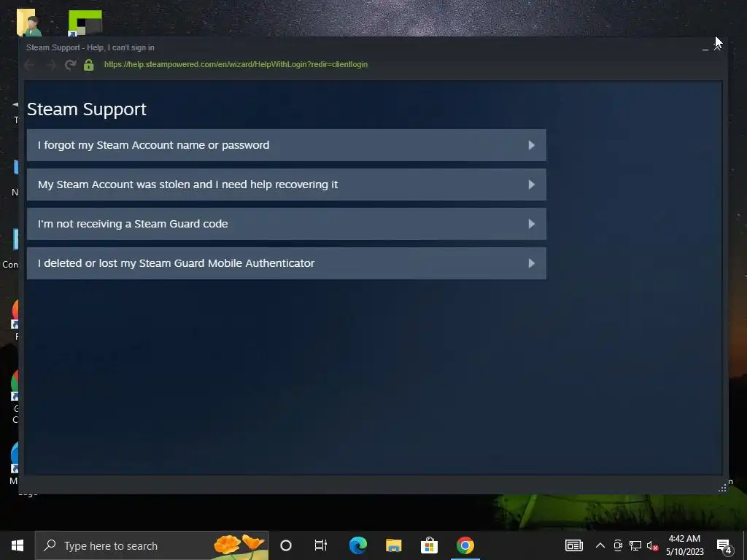Open network status tray icon

click(635, 545)
